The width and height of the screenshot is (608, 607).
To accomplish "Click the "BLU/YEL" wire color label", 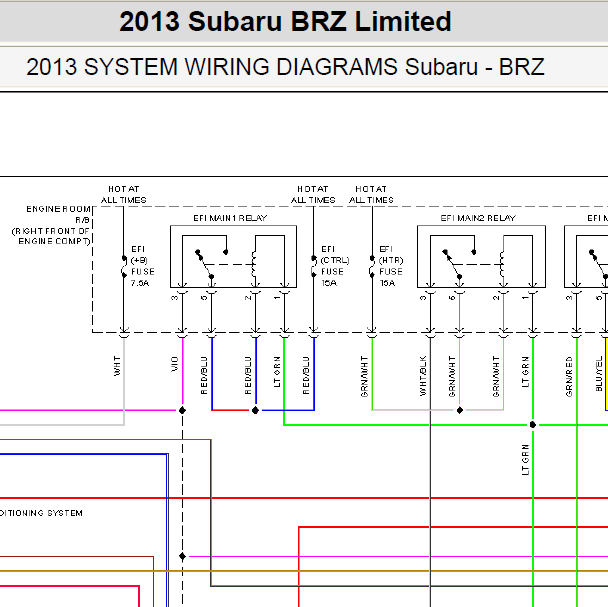I will [599, 374].
